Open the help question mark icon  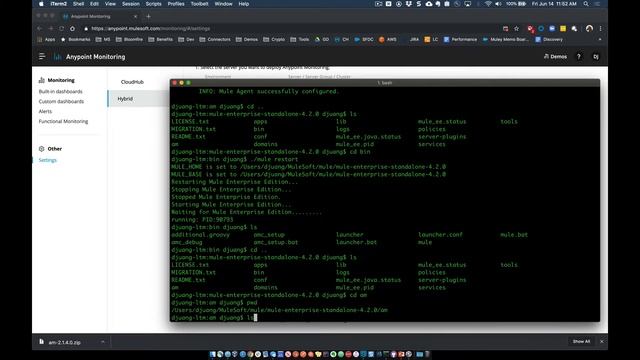578,57
